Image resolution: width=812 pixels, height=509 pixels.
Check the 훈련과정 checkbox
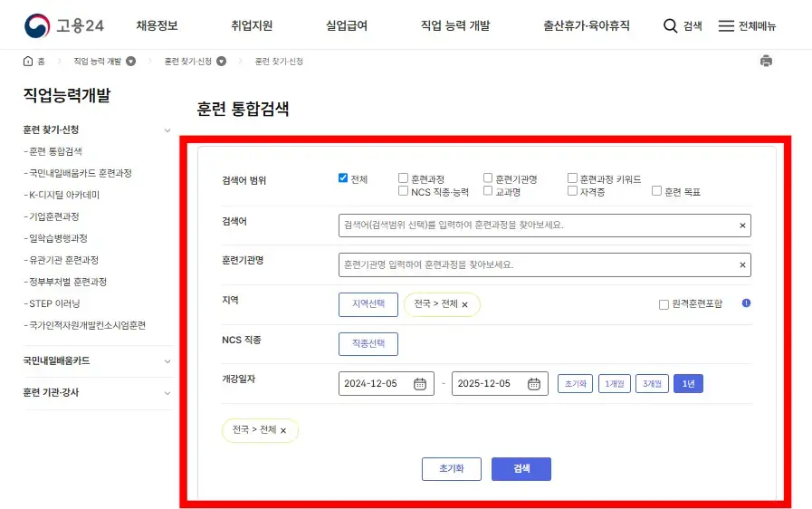click(403, 178)
